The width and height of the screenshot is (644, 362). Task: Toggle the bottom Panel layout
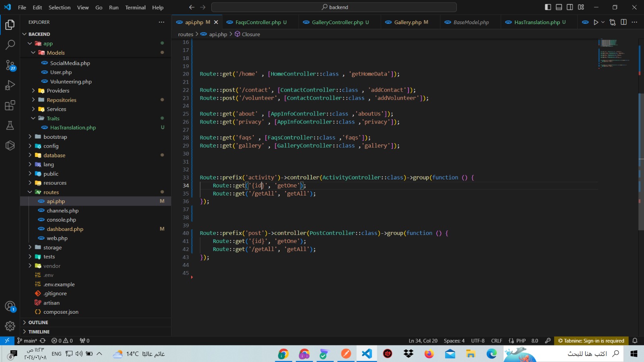click(x=559, y=7)
